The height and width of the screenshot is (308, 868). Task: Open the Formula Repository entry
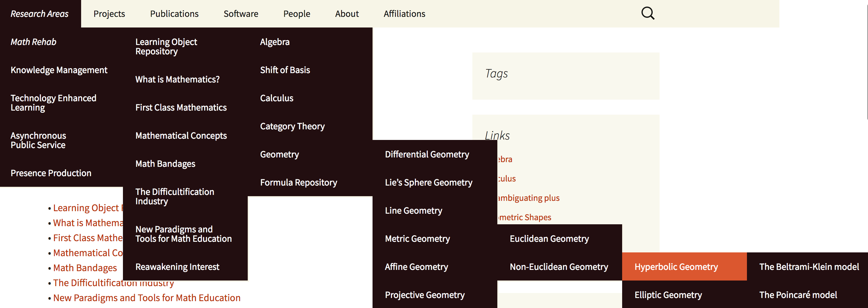pyautogui.click(x=298, y=182)
